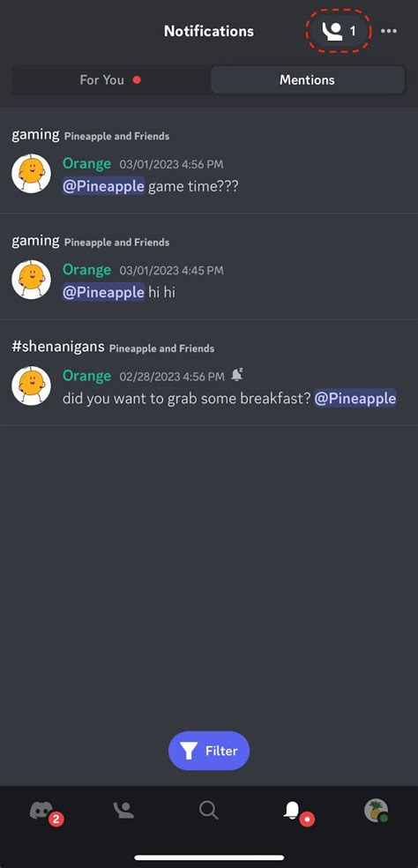Viewport: 418px width, 868px height.
Task: Open Orange's avatar on the breakfast message
Action: pos(31,385)
